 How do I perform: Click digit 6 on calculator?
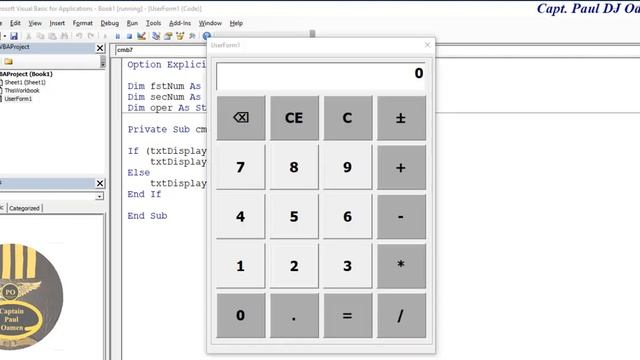348,216
